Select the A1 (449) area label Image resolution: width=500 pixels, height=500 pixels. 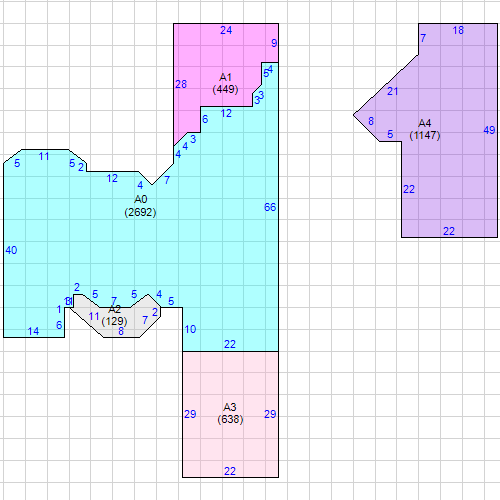point(225,83)
